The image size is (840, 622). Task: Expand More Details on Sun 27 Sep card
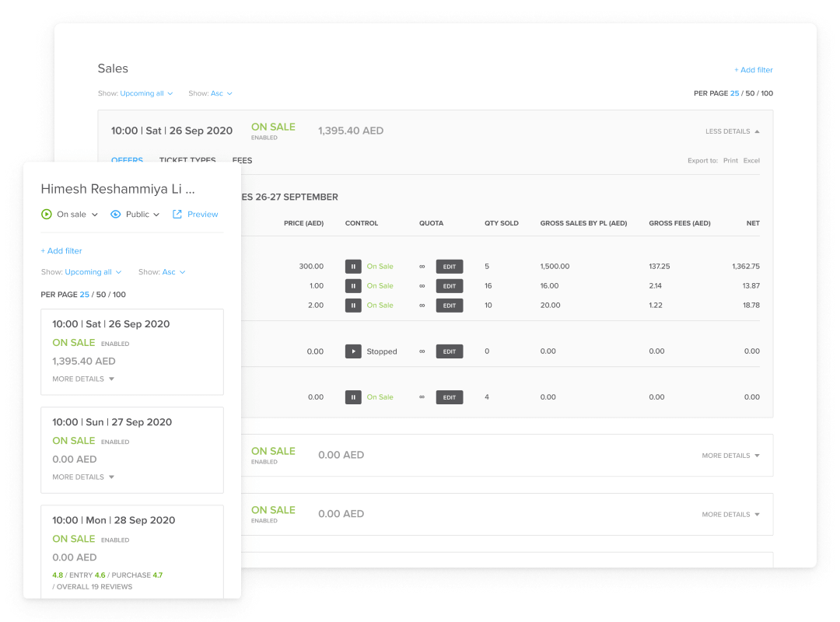83,477
